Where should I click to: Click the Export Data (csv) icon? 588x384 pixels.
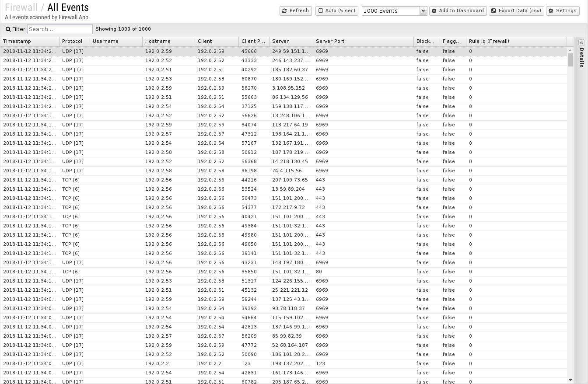coord(493,11)
